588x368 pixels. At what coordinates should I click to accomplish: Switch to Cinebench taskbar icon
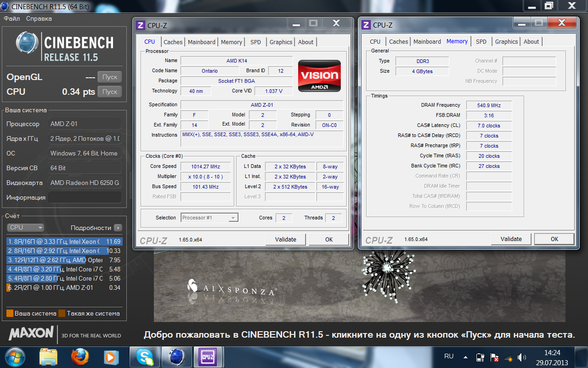click(x=177, y=356)
